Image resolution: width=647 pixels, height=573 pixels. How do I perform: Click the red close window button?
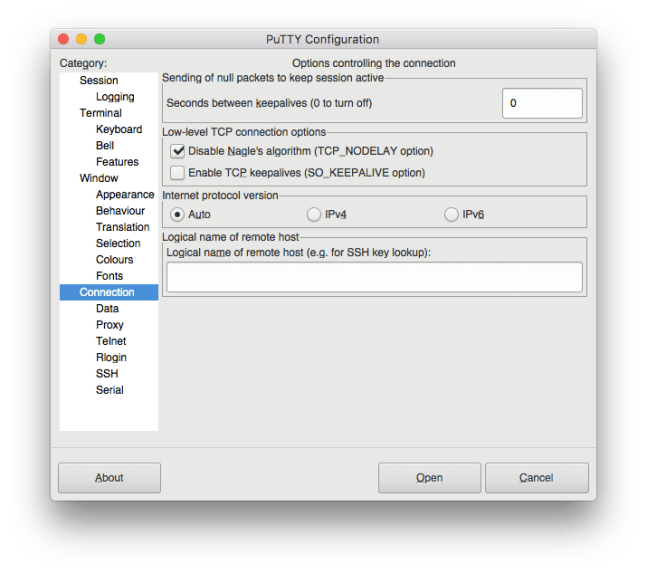pyautogui.click(x=64, y=39)
